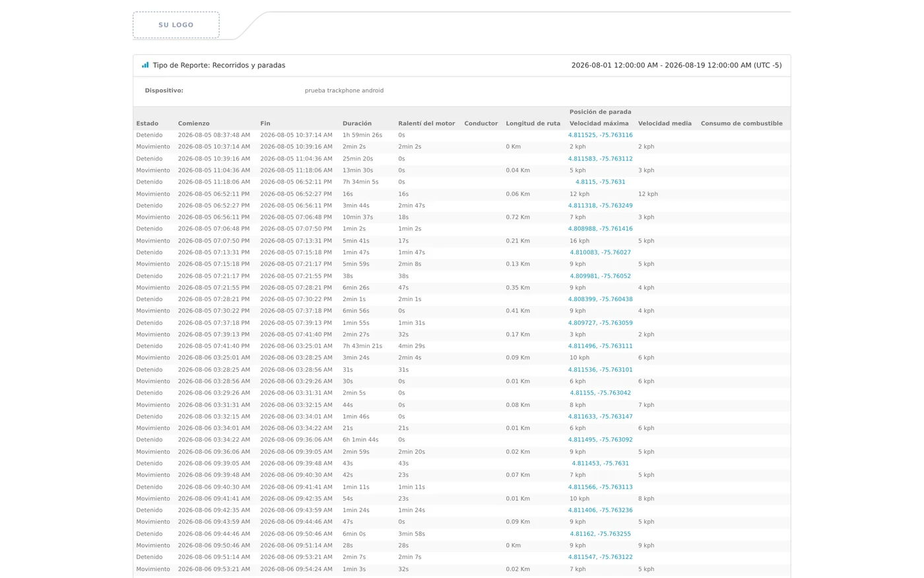Screen dimensions: 924x578
Task: Click the Velocidad máxima column header
Action: [599, 124]
